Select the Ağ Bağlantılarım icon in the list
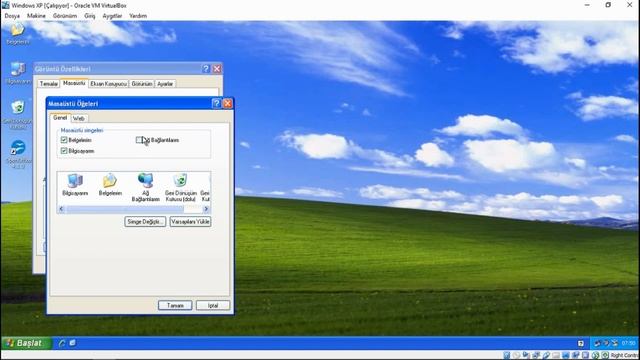 145,180
